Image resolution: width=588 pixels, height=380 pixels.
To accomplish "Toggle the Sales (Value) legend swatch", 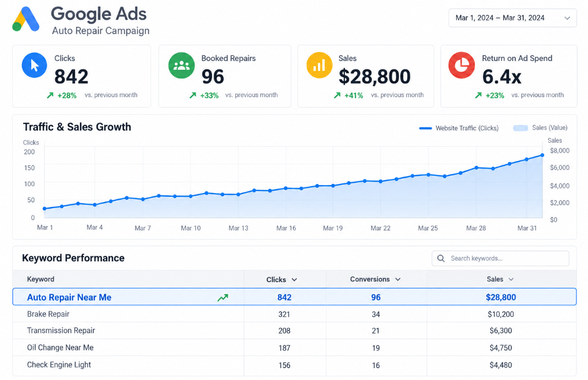I will tap(521, 128).
